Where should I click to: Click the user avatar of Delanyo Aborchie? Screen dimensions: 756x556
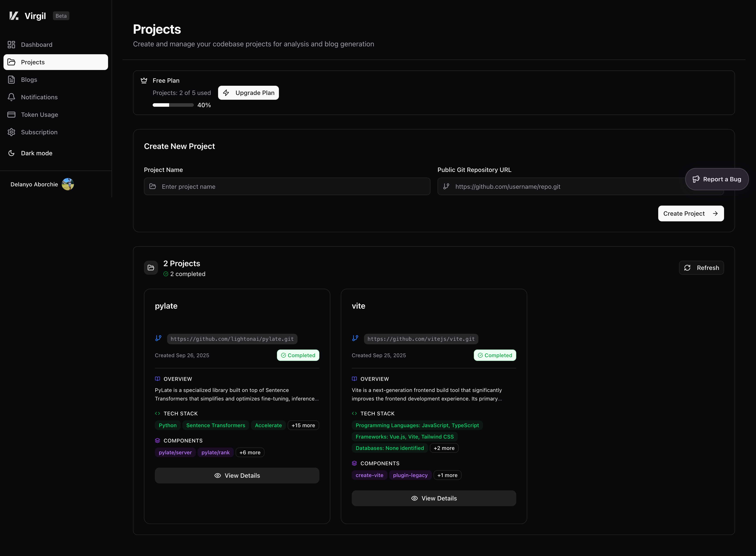click(68, 184)
